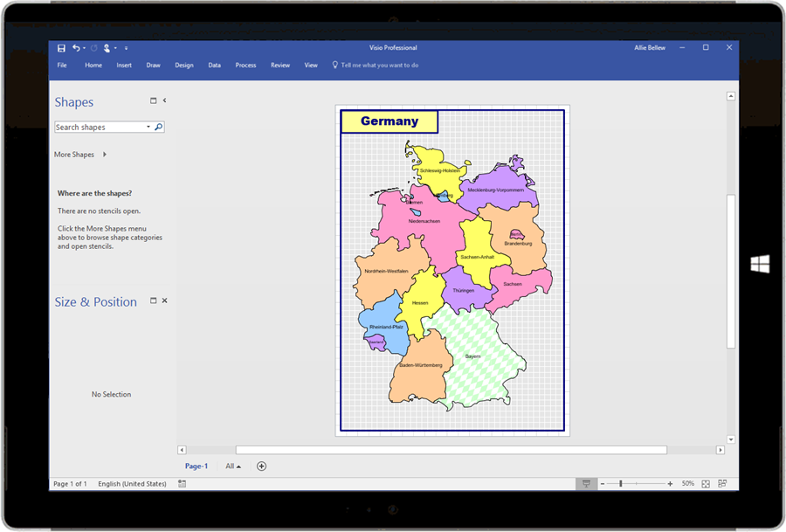The height and width of the screenshot is (532, 786).
Task: Click the Switch Windows icon
Action: click(x=722, y=484)
